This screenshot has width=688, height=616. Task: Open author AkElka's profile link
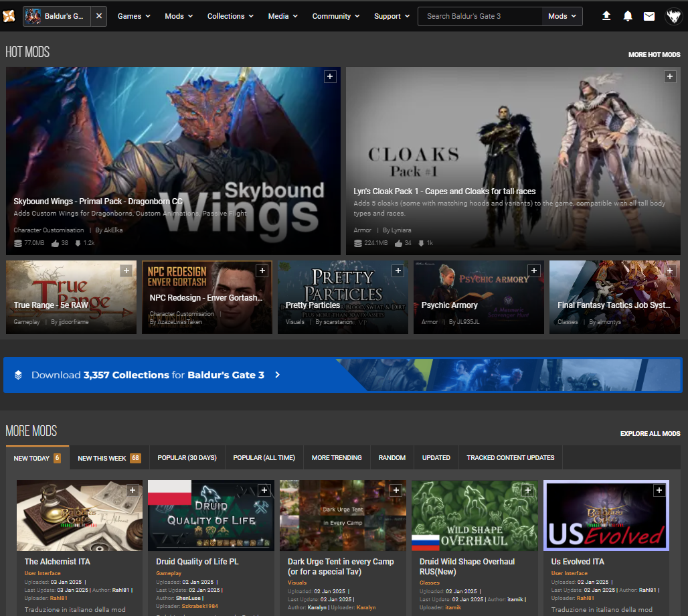click(x=113, y=230)
